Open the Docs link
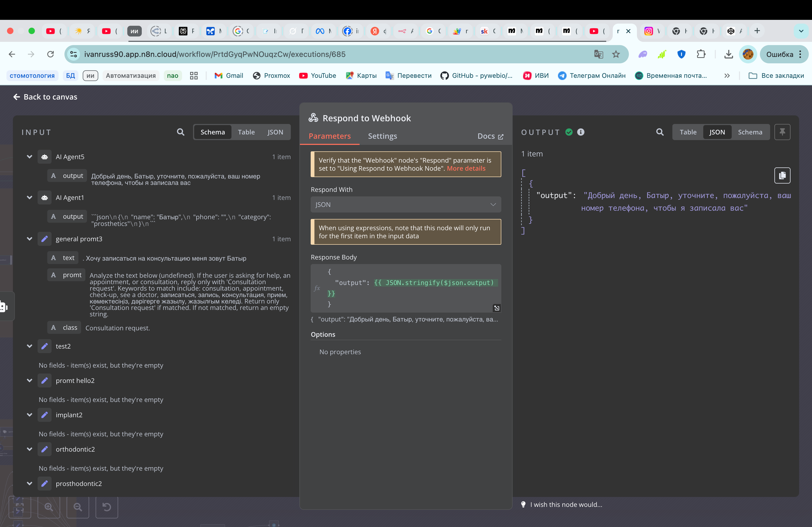The height and width of the screenshot is (527, 812). point(490,136)
